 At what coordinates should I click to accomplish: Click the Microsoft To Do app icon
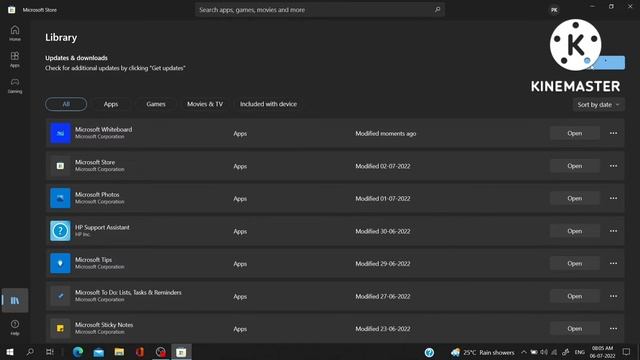point(60,296)
